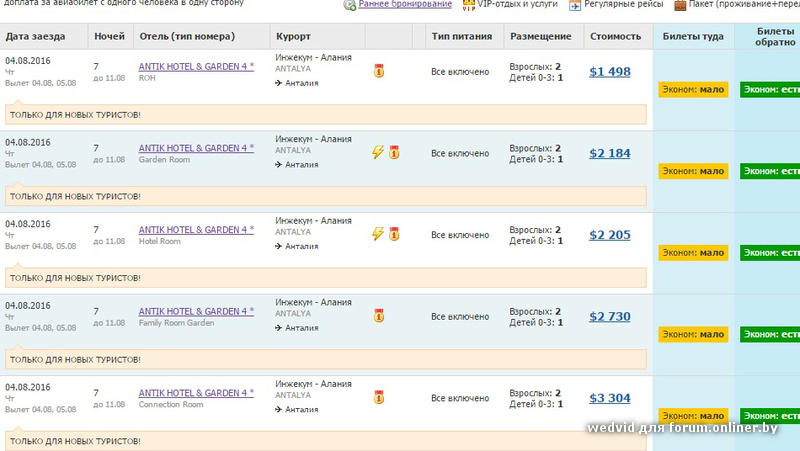Select the $2 184 price link
Viewport: 800px width, 451px height.
tap(610, 153)
